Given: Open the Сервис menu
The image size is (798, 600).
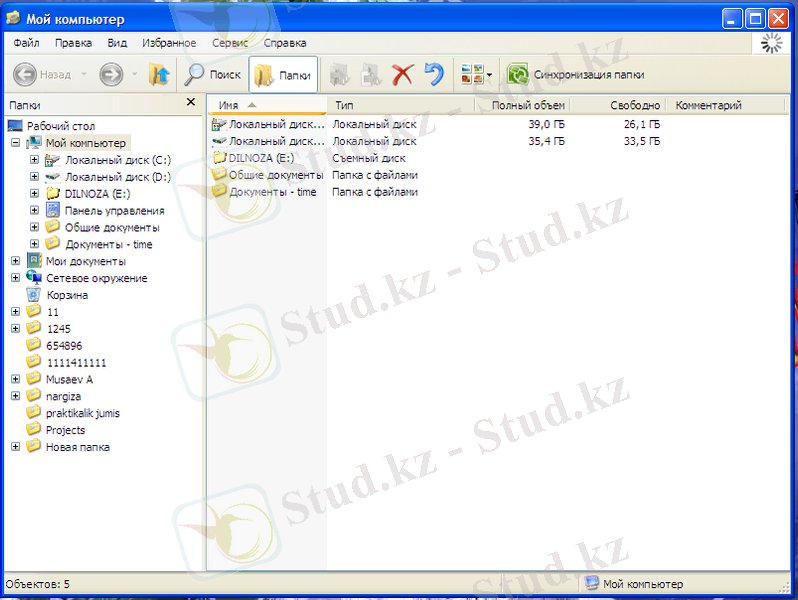Looking at the screenshot, I should pos(230,43).
